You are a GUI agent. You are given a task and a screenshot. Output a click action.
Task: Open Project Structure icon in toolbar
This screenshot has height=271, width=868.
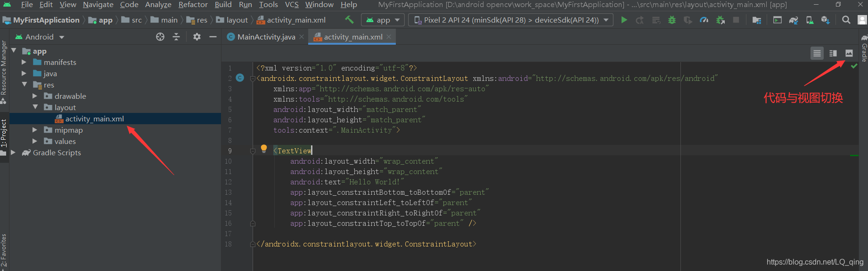757,20
